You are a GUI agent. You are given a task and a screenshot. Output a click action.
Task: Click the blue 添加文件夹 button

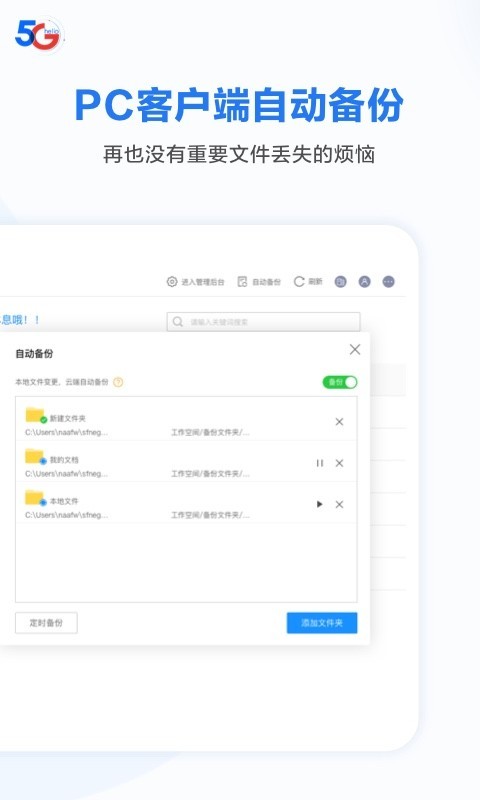322,623
